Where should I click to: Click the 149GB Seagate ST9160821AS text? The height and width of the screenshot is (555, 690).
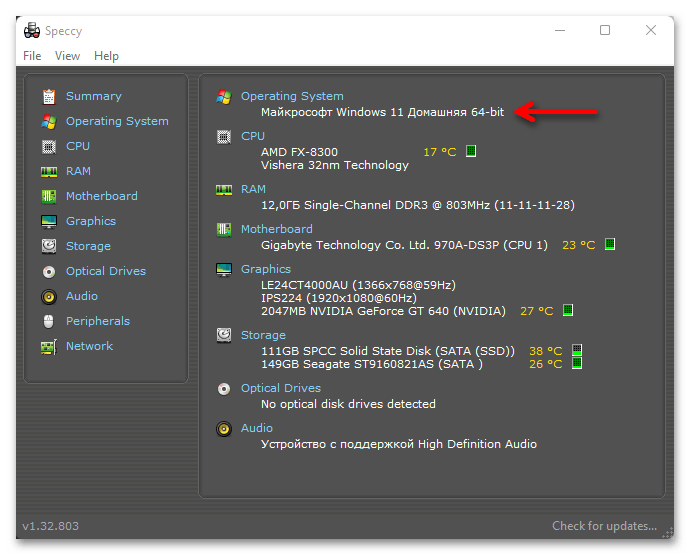(x=372, y=364)
